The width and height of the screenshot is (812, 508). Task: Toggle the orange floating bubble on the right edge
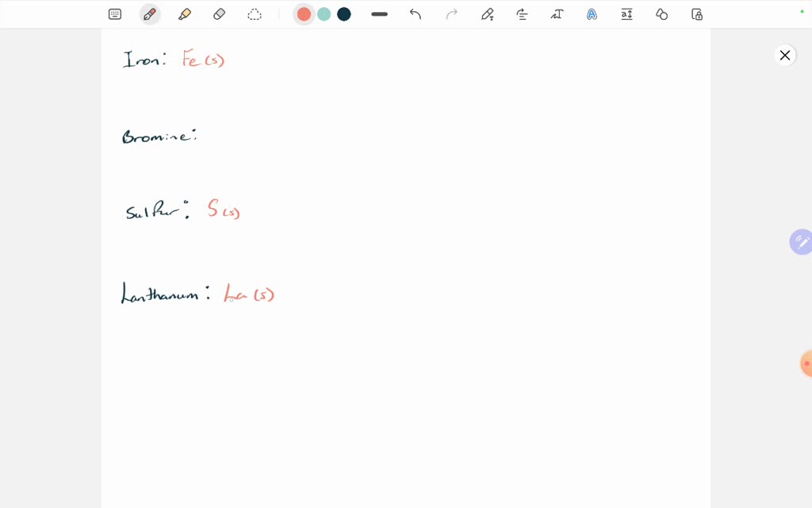pyautogui.click(x=804, y=364)
